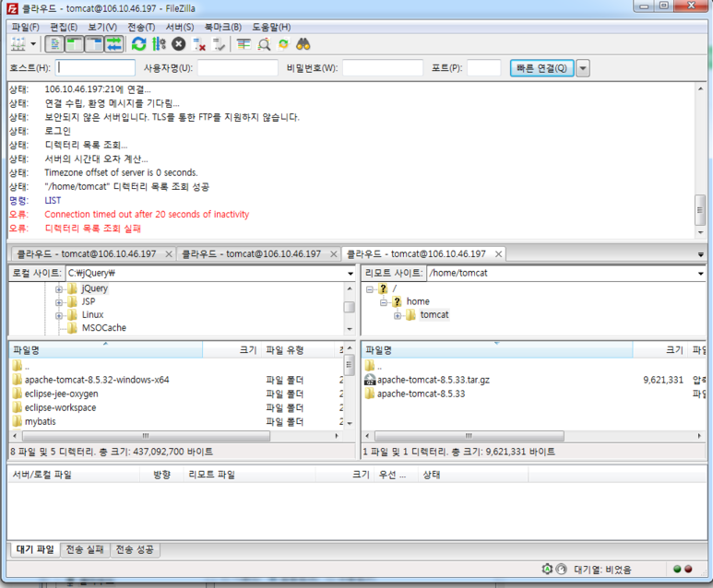Focus the 포트(P) port field
Image resolution: width=713 pixels, height=588 pixels.
click(x=484, y=67)
